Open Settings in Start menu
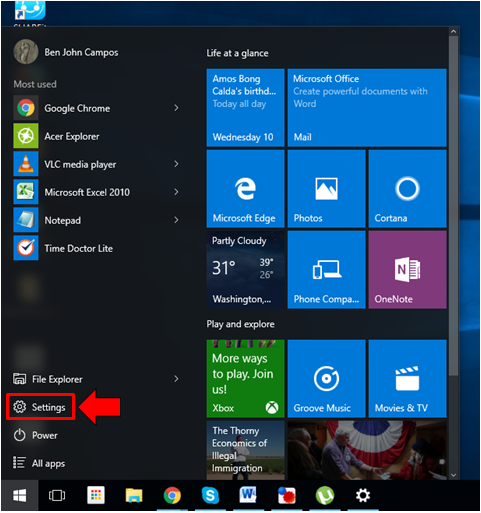Image resolution: width=481 pixels, height=513 pixels. click(40, 407)
